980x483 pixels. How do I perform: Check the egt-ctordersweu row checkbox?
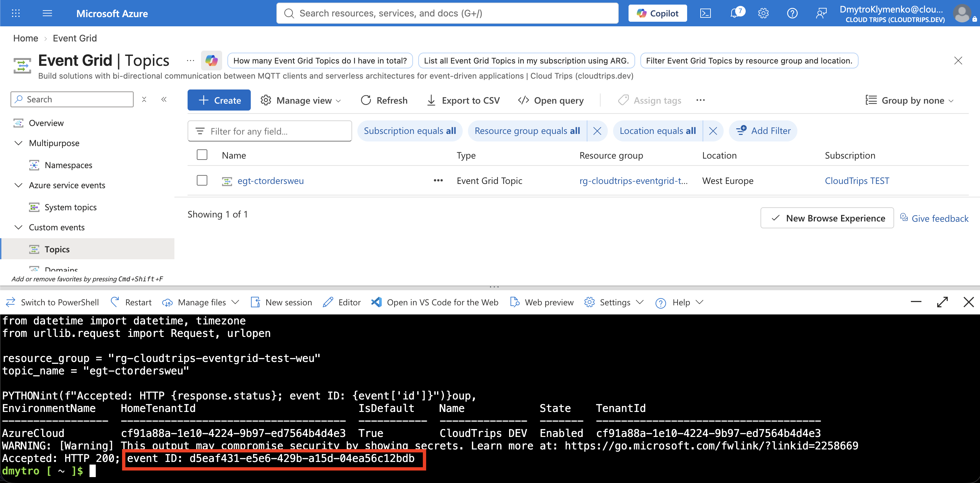(202, 180)
